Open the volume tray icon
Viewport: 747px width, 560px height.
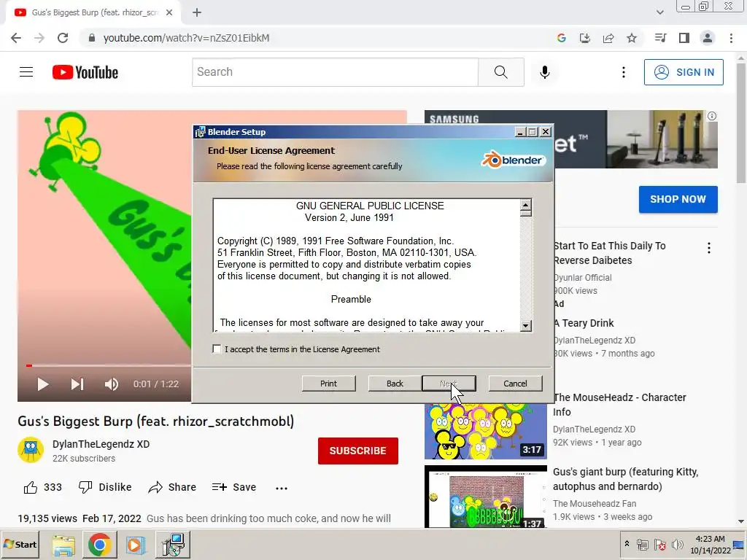677,544
